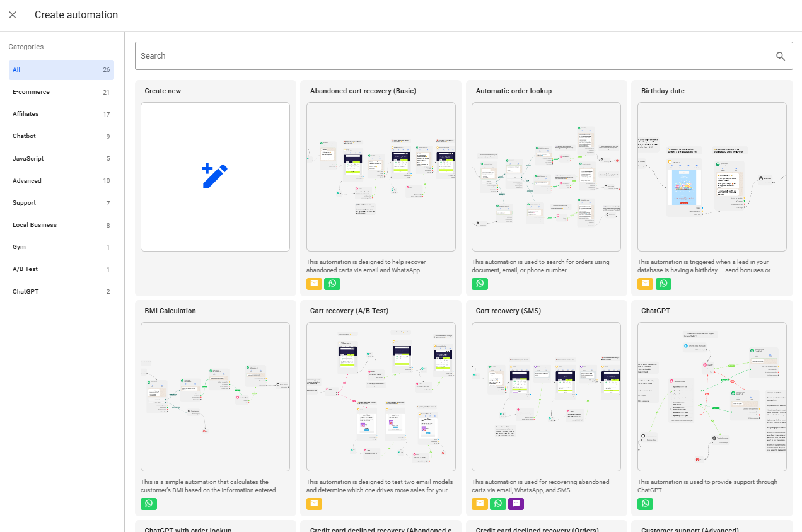Click WhatsApp icon under BMI Calculation

coord(149,504)
